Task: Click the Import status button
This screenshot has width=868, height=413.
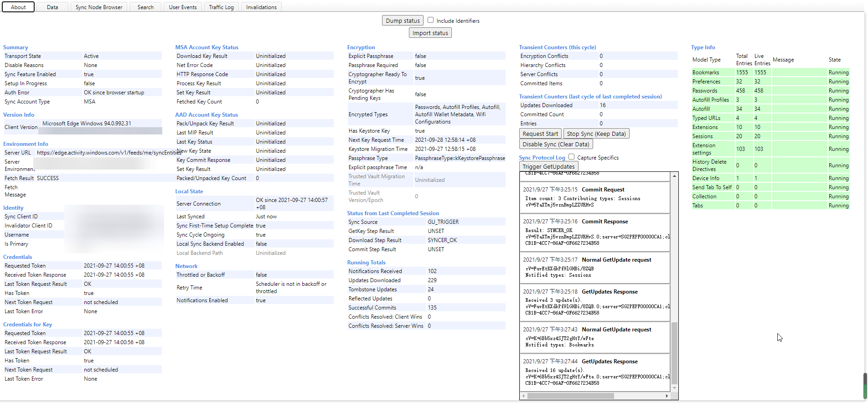Action: pyautogui.click(x=429, y=32)
